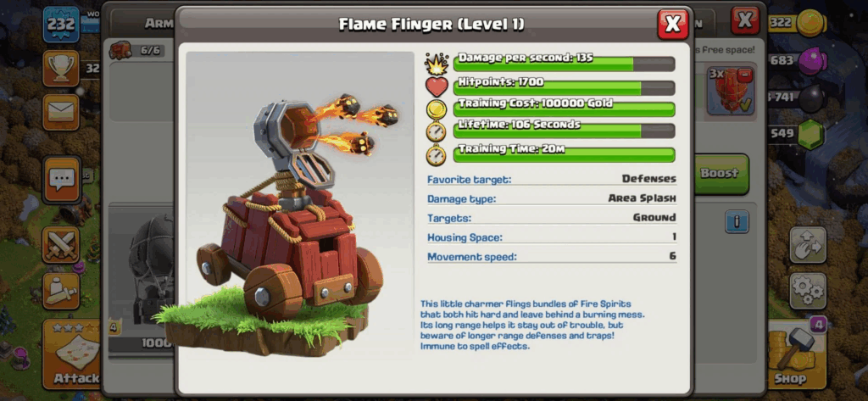Open the trophy league icon

(x=61, y=68)
